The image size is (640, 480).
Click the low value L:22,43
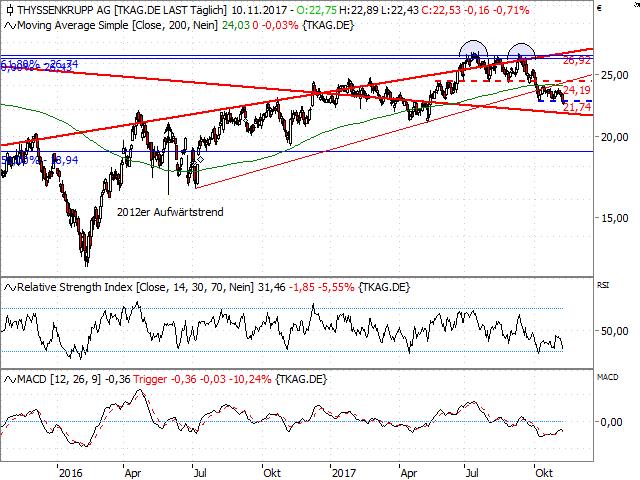pos(400,10)
